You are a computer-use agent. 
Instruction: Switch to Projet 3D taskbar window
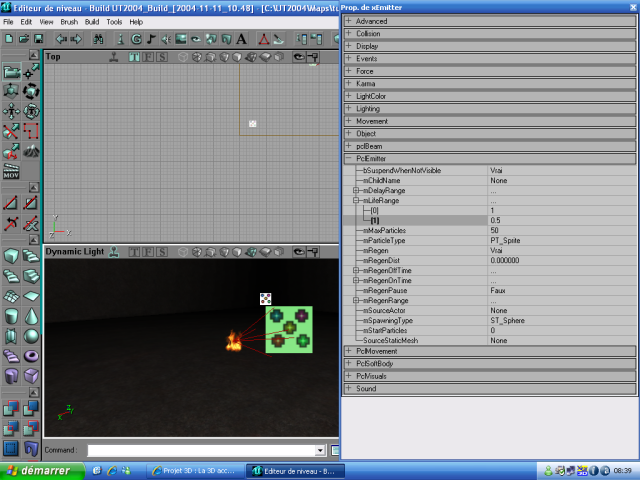[195, 470]
